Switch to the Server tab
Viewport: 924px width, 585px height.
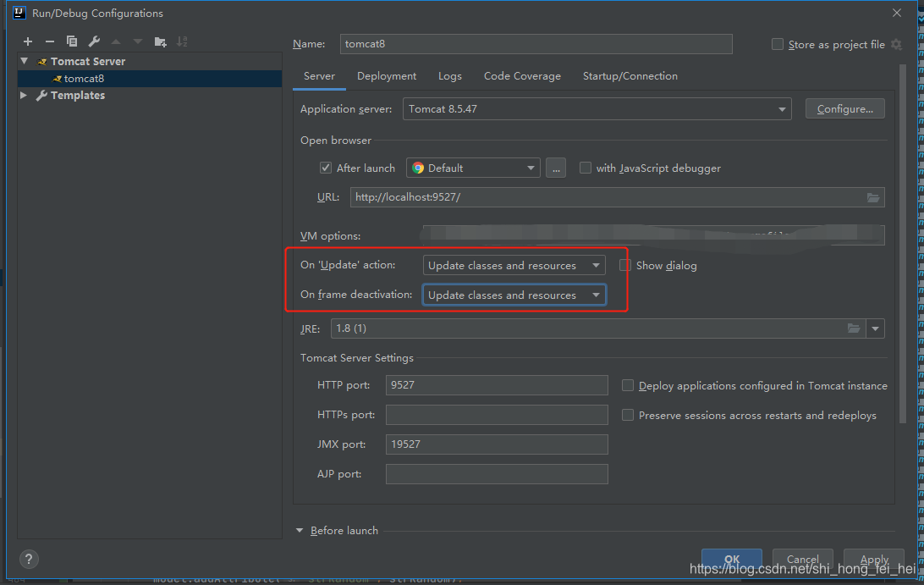pos(319,76)
